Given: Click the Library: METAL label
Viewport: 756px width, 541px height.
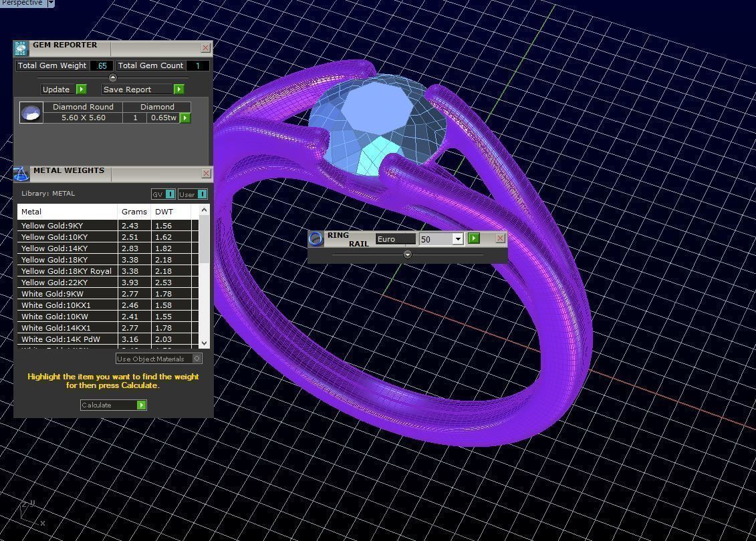Looking at the screenshot, I should 47,193.
